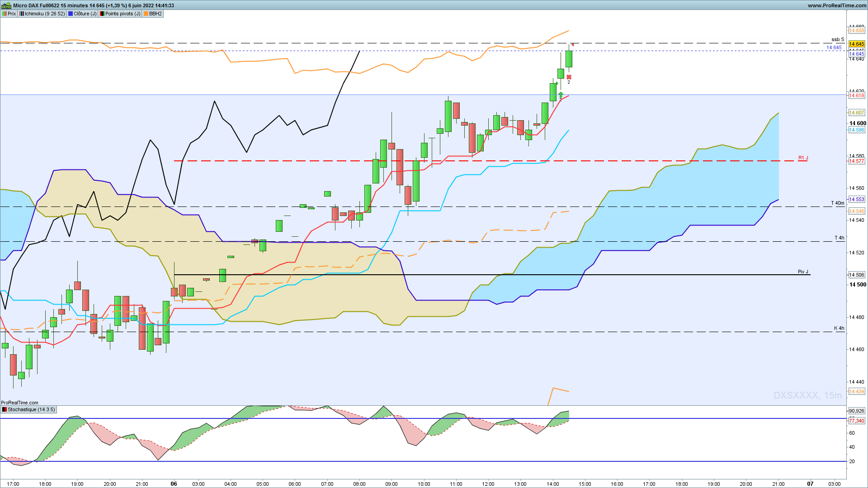Click the bold 07 date axis label
Screen dimensions: 868x488
811,483
